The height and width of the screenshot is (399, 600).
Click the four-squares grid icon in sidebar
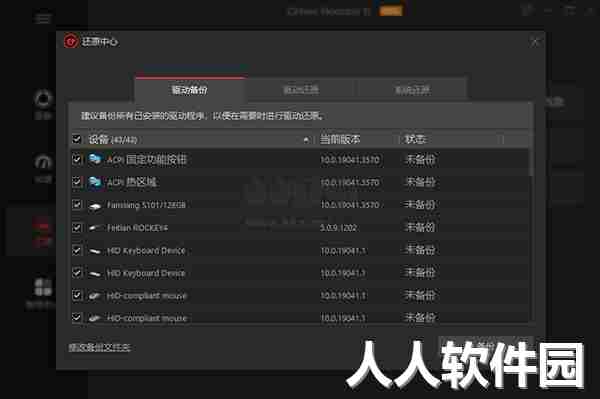pos(43,287)
